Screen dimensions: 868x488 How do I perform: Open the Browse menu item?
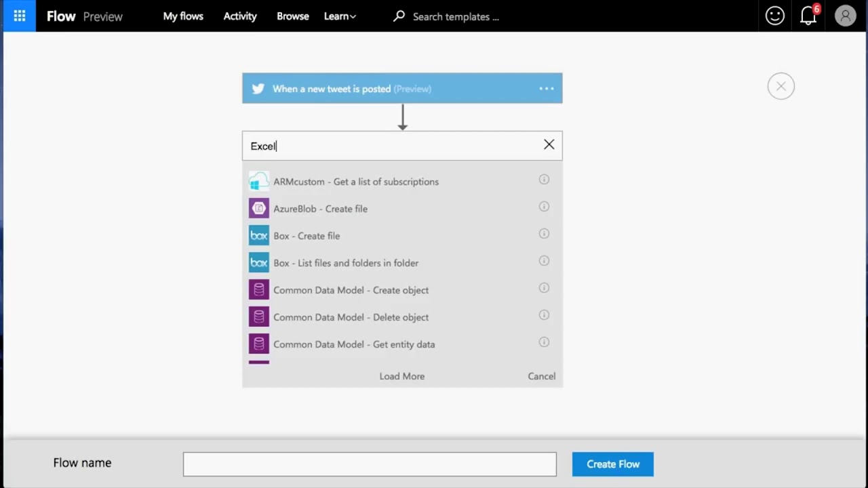coord(293,16)
